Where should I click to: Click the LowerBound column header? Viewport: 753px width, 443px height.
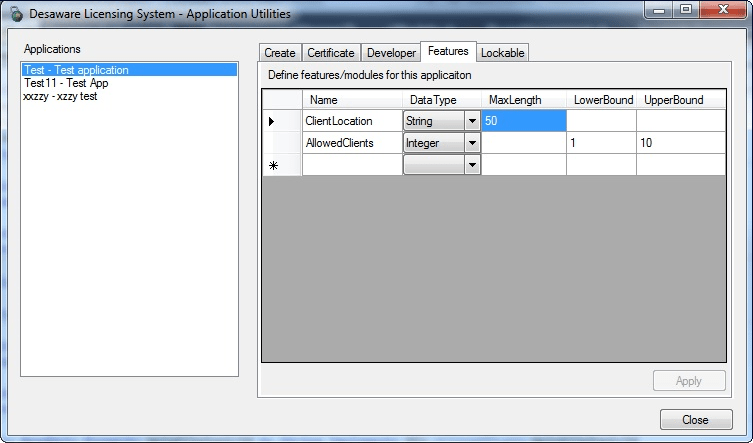[x=601, y=99]
